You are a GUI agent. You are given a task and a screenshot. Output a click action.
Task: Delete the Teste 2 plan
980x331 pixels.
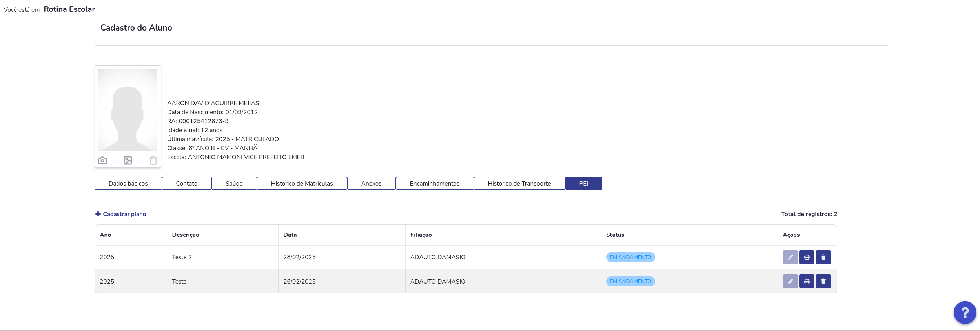(x=823, y=257)
